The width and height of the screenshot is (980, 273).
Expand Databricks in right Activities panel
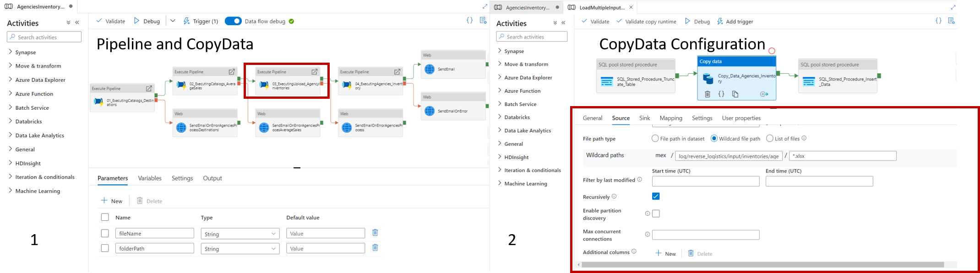point(500,117)
